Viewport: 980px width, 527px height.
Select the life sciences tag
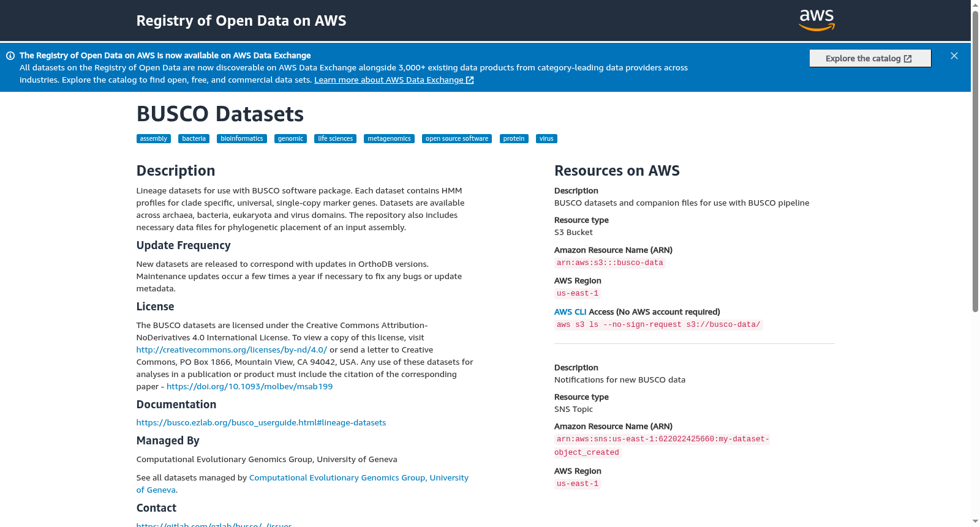pyautogui.click(x=336, y=139)
